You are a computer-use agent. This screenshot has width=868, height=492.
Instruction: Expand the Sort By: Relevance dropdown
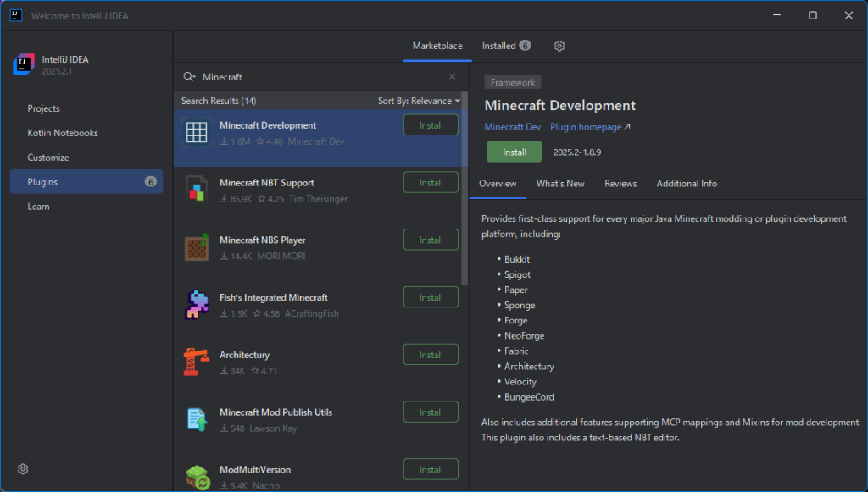click(419, 101)
